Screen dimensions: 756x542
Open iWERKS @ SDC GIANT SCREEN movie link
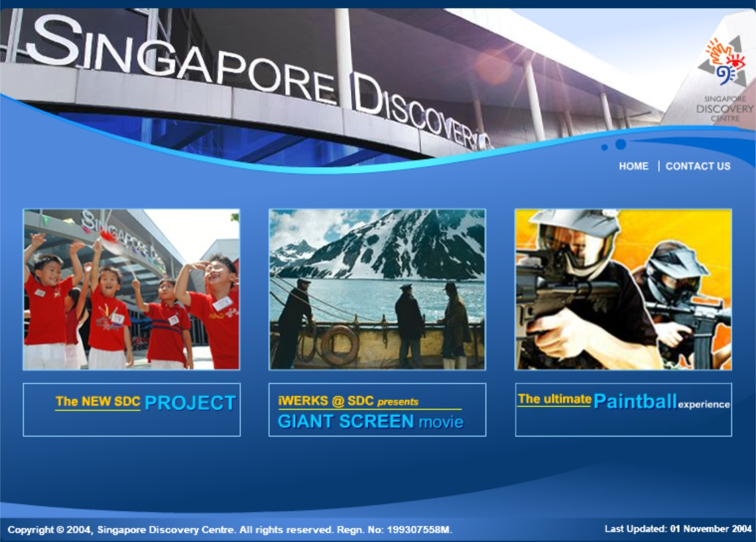(377, 409)
